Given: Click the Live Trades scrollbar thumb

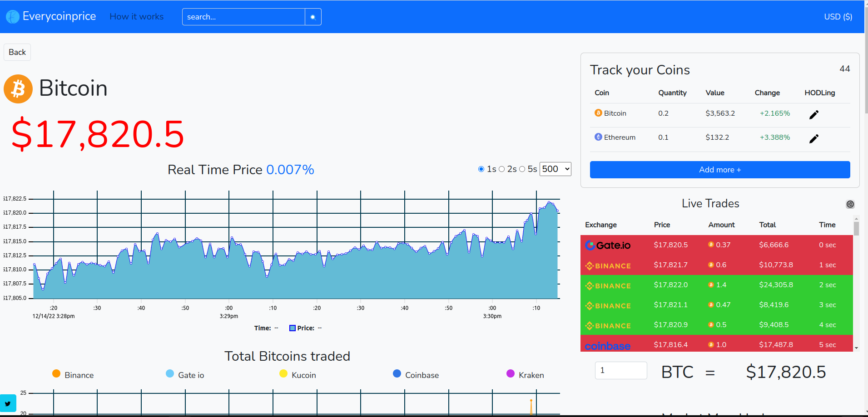Looking at the screenshot, I should tap(856, 228).
